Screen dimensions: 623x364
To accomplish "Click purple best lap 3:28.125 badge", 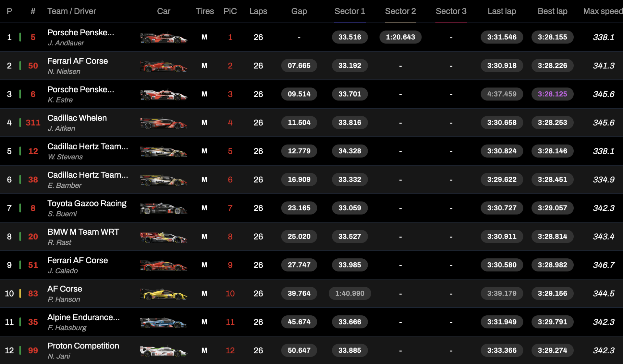I will (552, 94).
